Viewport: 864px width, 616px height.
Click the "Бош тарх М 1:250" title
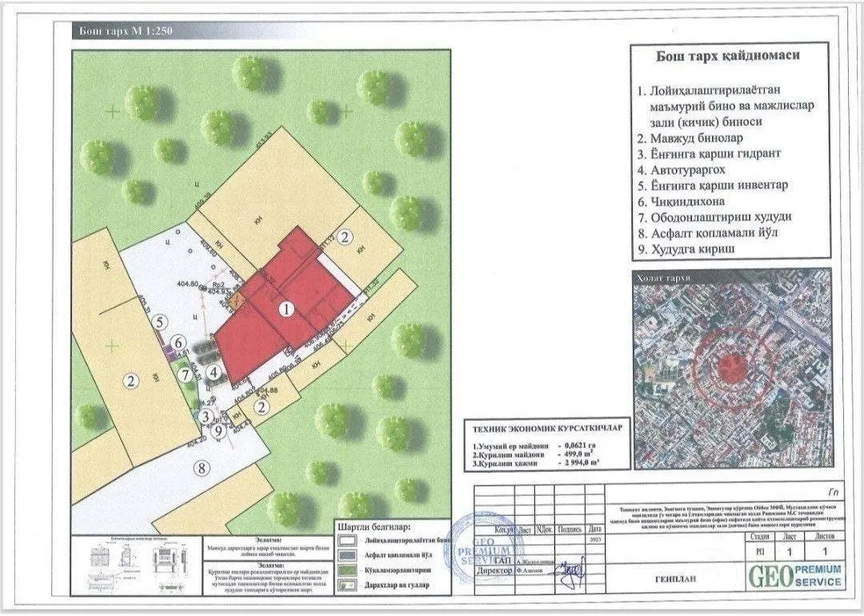126,31
